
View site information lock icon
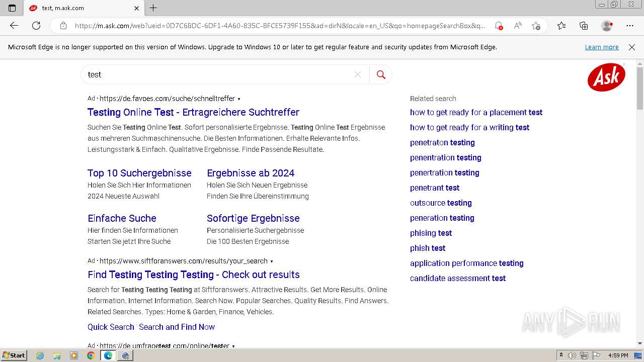63,26
